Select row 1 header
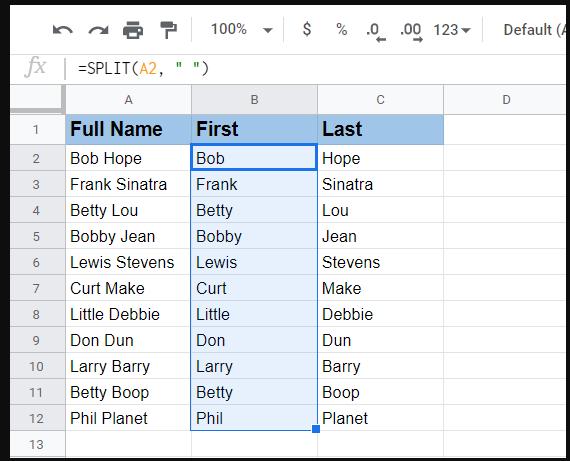 (37, 129)
